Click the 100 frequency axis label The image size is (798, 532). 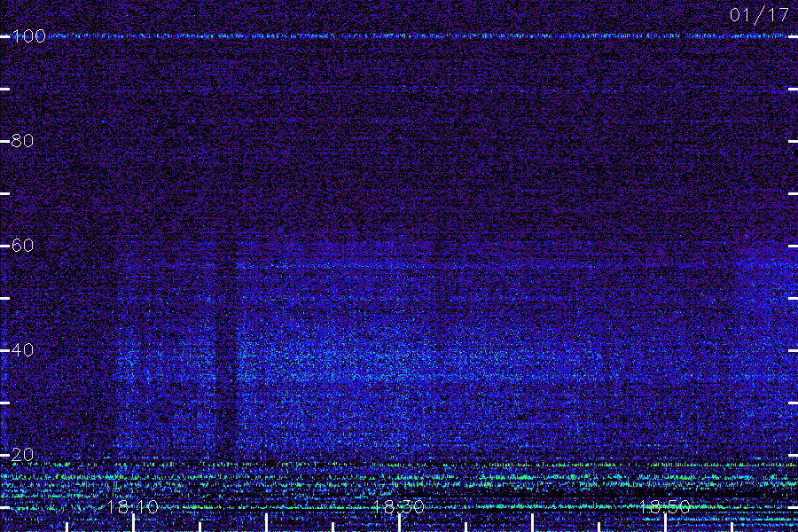(x=28, y=36)
